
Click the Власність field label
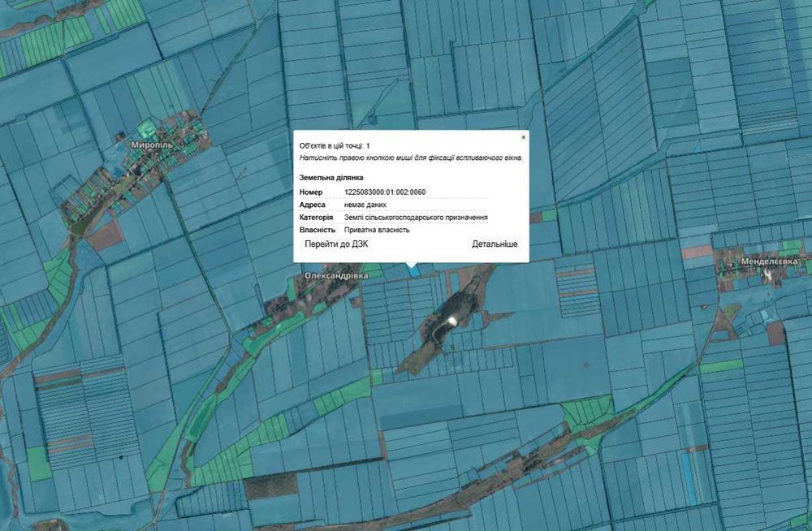(x=317, y=230)
